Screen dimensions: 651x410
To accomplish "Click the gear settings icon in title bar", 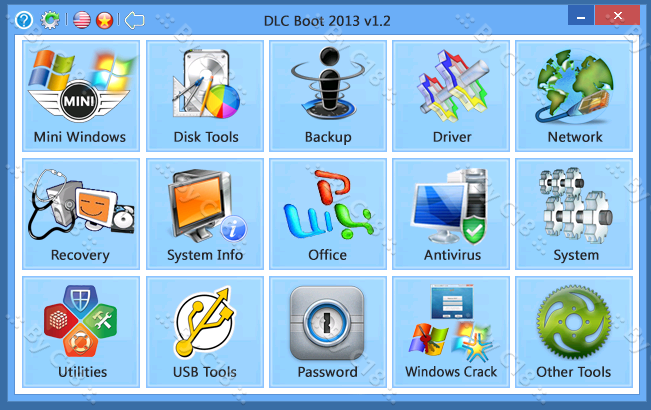I will point(50,20).
